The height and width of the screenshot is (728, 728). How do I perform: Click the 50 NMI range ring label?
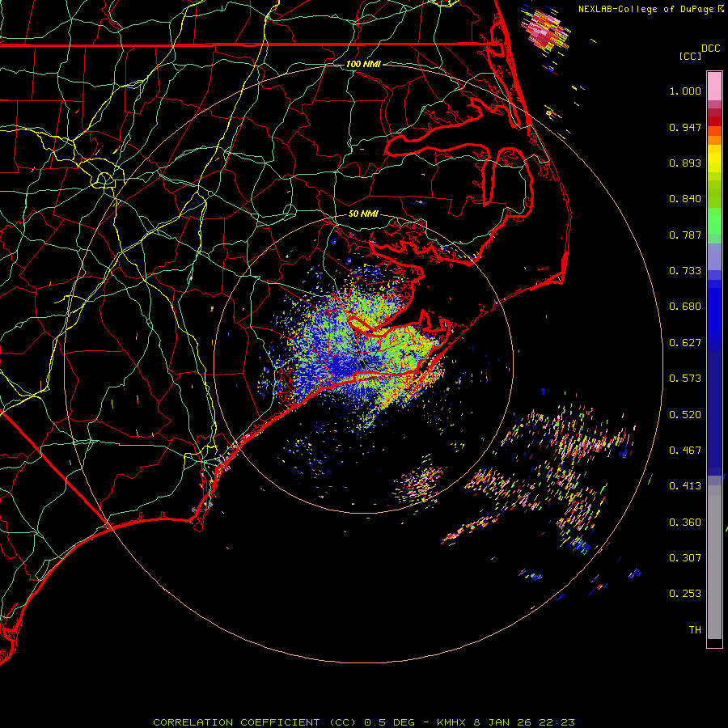(x=363, y=214)
